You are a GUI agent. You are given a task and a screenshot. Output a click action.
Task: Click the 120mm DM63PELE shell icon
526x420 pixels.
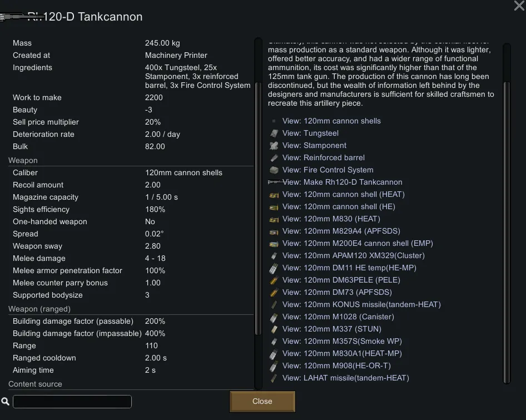click(x=274, y=280)
